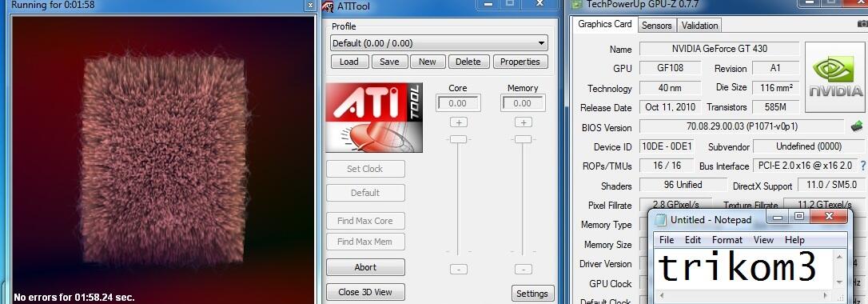Switch to the Graphics Card tab in GPU-Z
Screen dimensions: 868x304
604,24
